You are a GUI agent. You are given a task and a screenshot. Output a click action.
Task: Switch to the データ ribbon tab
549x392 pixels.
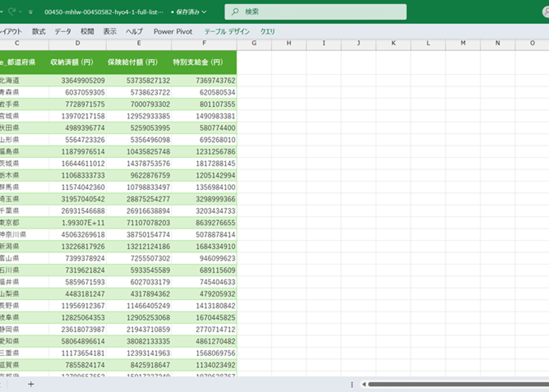(x=63, y=31)
